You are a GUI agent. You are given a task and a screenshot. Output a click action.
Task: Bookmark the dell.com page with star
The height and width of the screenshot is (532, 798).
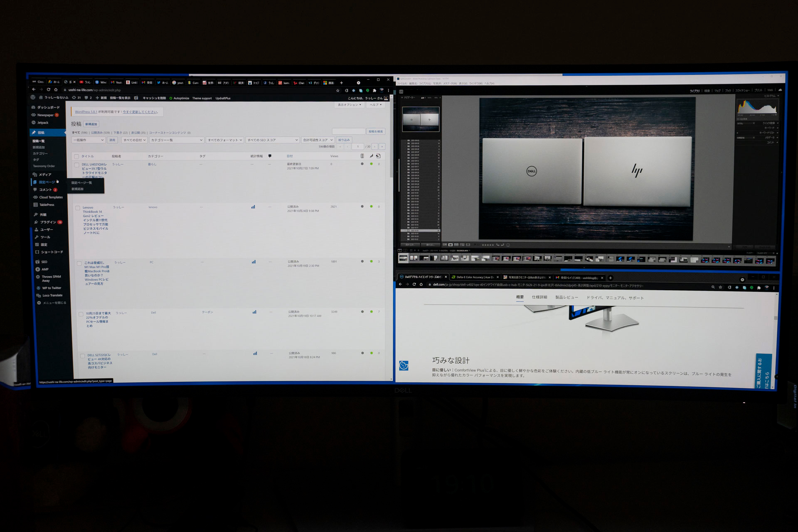(720, 287)
